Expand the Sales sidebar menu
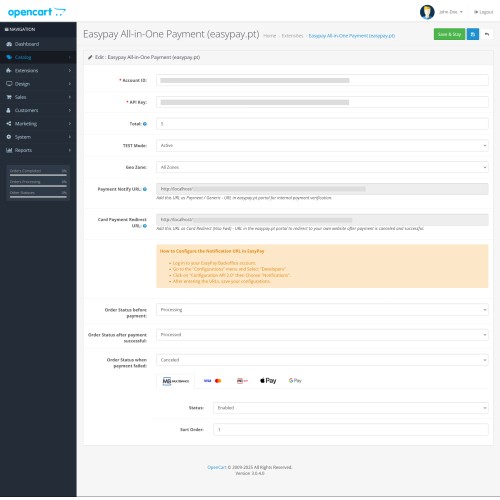 [38, 97]
